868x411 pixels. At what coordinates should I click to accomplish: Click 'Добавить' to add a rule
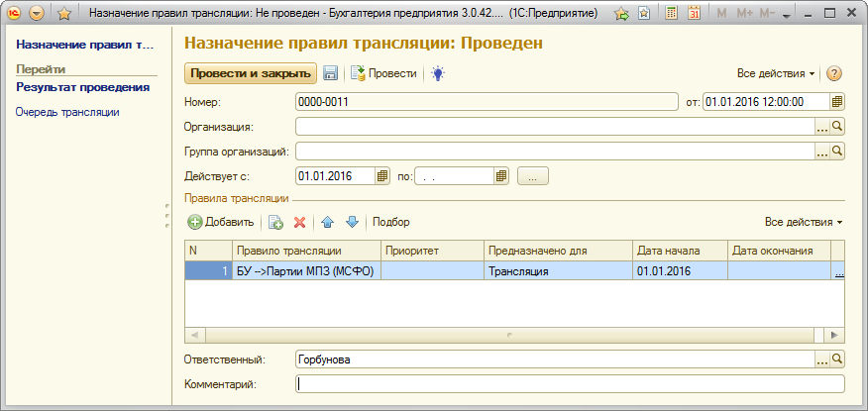click(x=220, y=222)
